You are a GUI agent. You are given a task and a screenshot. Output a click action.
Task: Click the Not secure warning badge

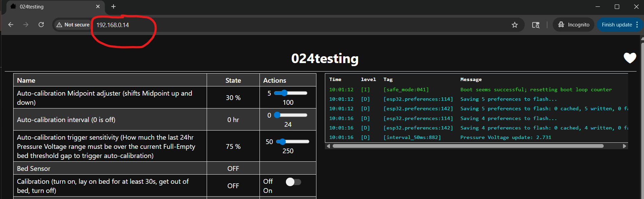[x=73, y=25]
